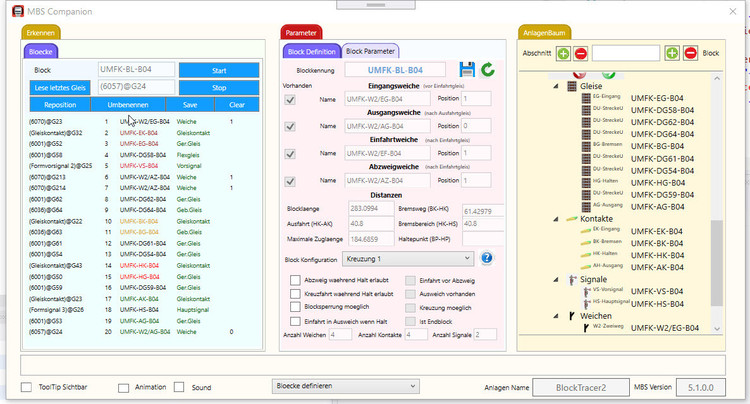Image resolution: width=750 pixels, height=404 pixels.
Task: Select the AnlagenBaum tab
Action: pyautogui.click(x=544, y=32)
